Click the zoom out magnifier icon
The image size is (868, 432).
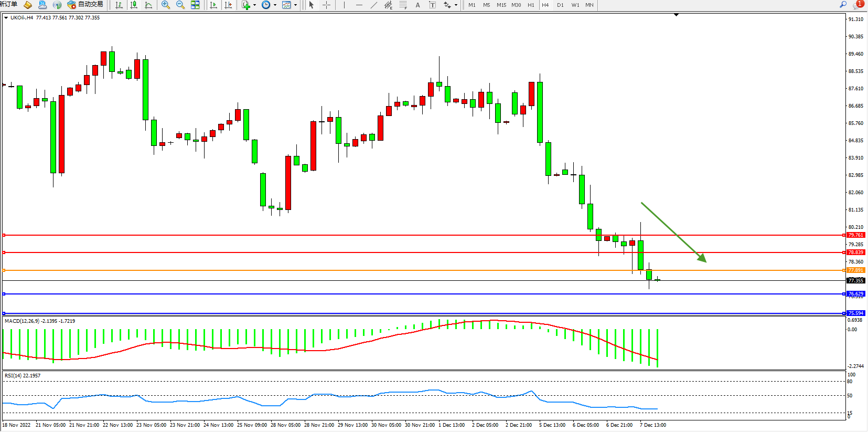point(180,5)
